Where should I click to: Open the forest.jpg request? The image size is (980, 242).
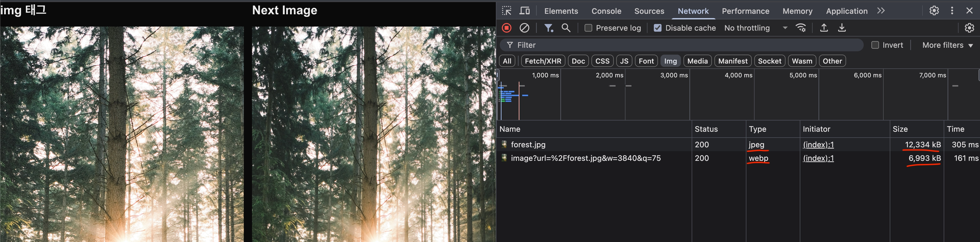(528, 144)
